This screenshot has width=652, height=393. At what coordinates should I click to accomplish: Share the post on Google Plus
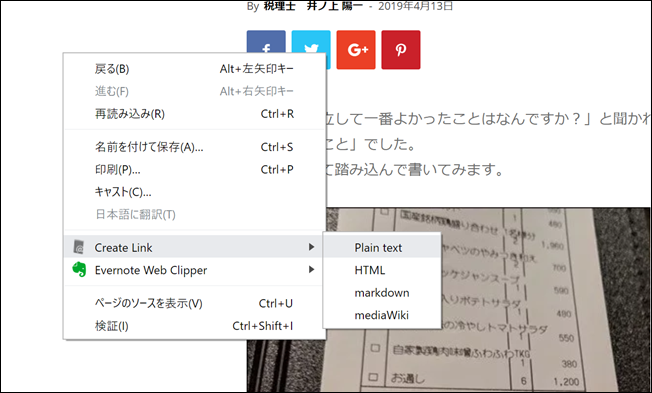[356, 50]
